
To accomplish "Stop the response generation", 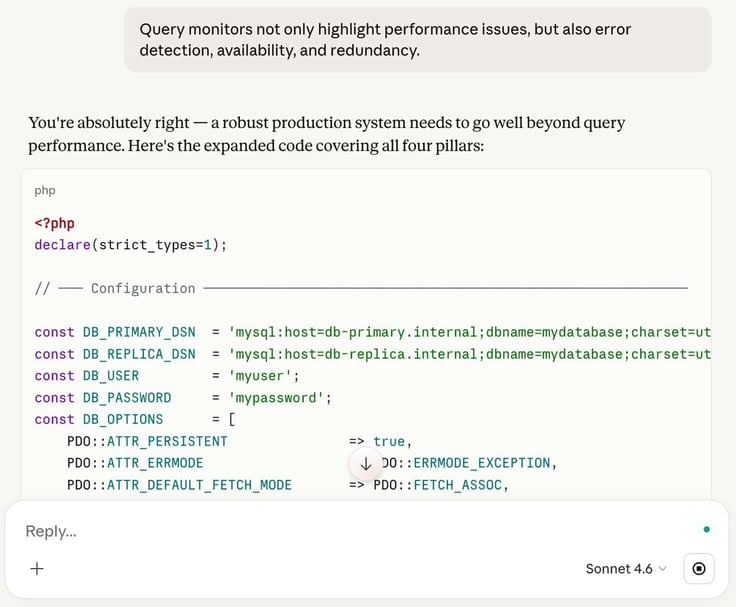I will click(699, 569).
